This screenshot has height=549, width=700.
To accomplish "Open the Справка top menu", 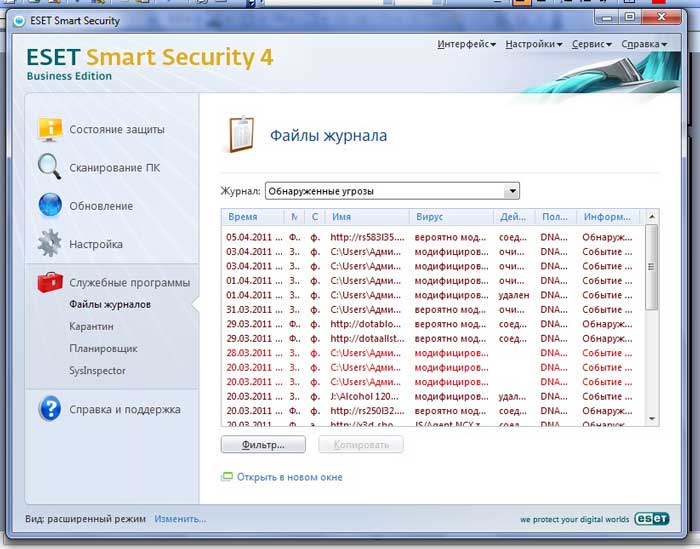I will pos(644,44).
